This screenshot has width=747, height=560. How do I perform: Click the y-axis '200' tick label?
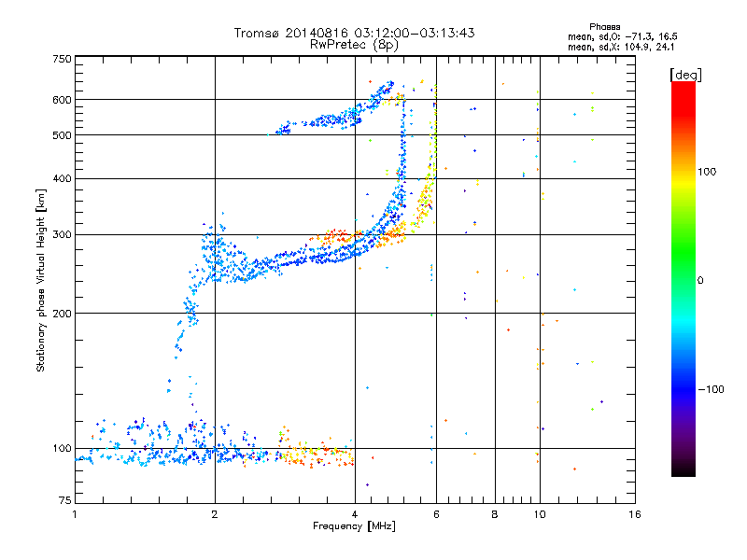point(62,314)
